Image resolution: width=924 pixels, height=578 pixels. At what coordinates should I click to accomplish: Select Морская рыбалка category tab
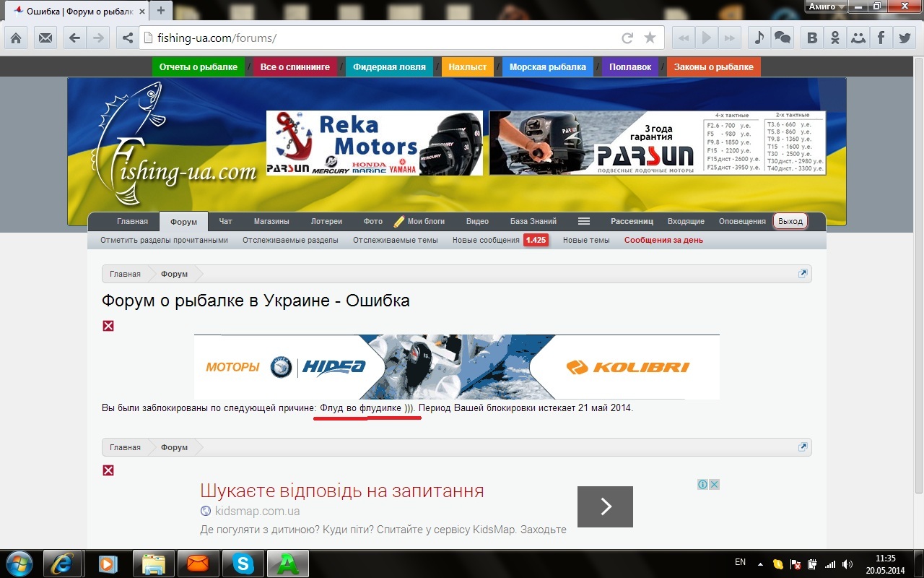tap(547, 67)
